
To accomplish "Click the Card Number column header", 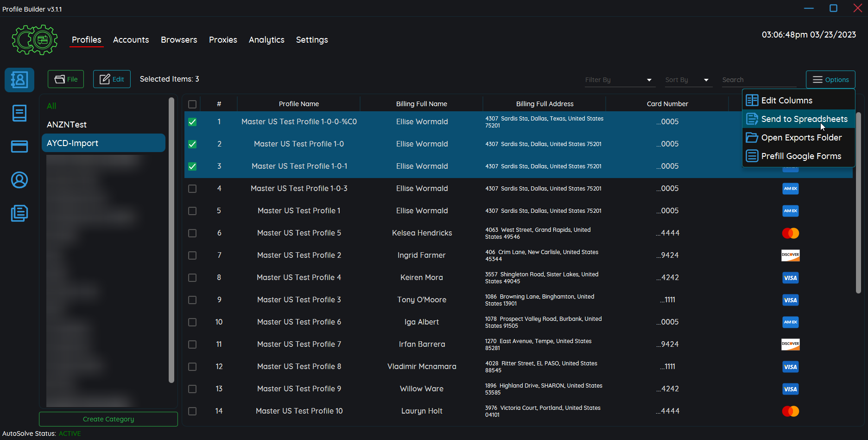I will 667,104.
